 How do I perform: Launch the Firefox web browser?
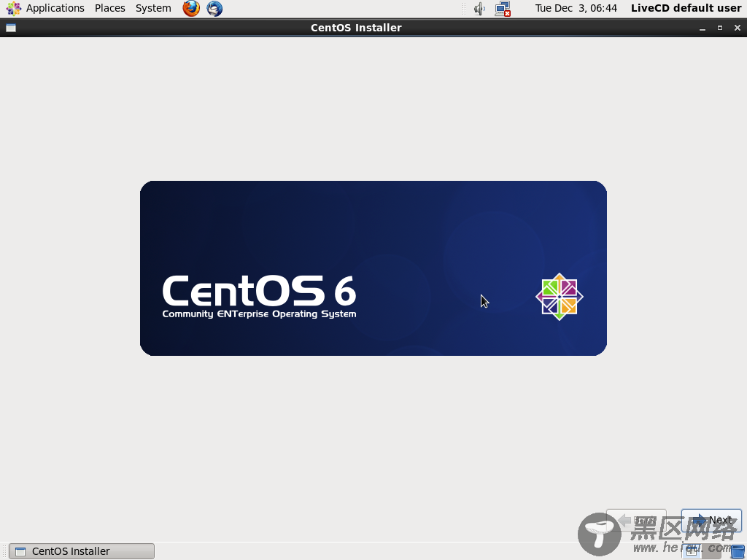(x=191, y=8)
